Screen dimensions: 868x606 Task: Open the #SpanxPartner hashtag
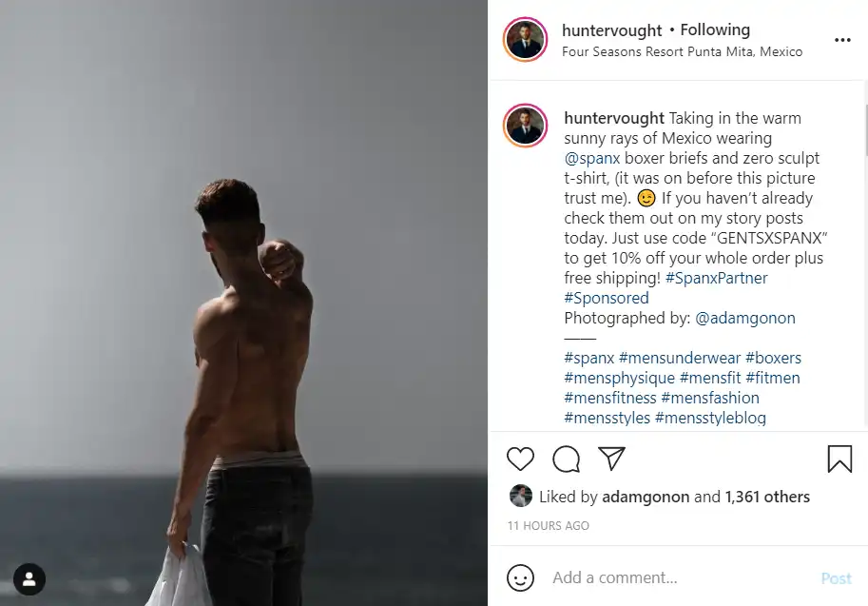[x=716, y=278]
